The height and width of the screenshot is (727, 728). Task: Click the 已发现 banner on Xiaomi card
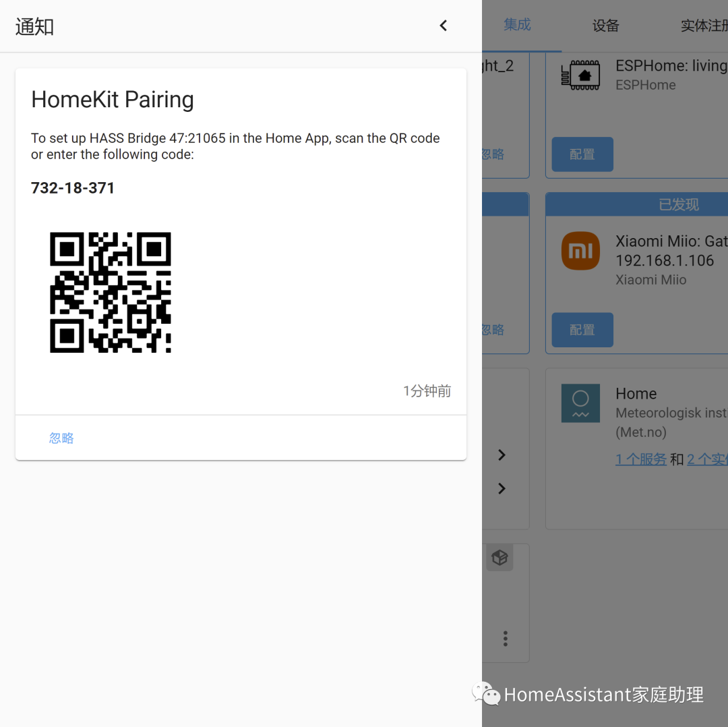pos(636,204)
